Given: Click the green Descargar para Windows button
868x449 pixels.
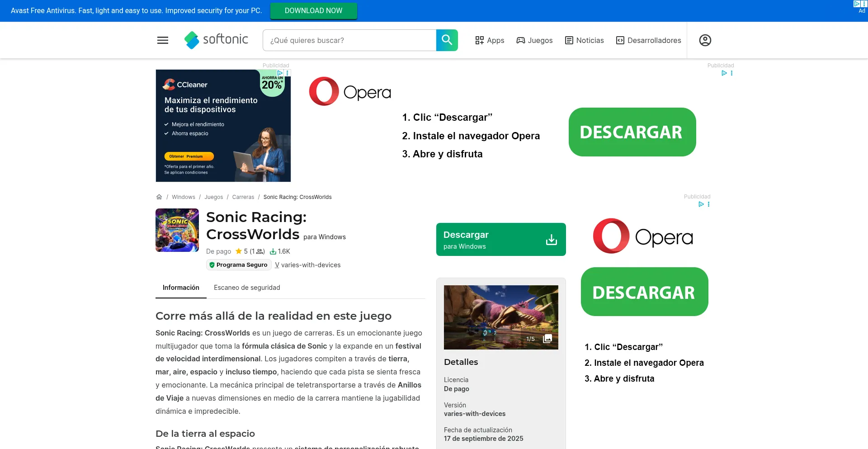Looking at the screenshot, I should pyautogui.click(x=501, y=240).
